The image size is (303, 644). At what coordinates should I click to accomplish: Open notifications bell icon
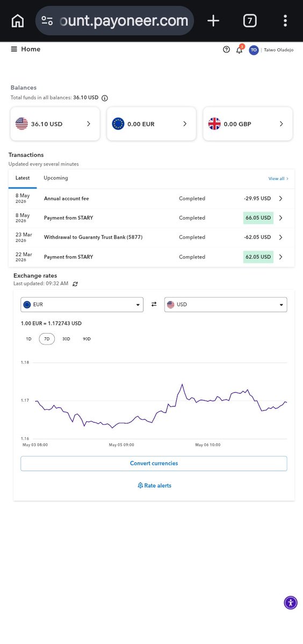240,50
